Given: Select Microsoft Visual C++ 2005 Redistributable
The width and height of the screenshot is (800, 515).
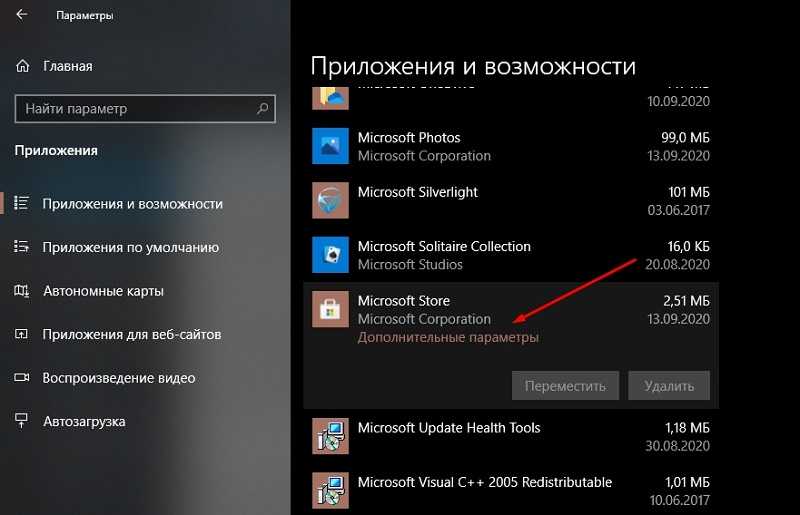Looking at the screenshot, I should point(485,482).
